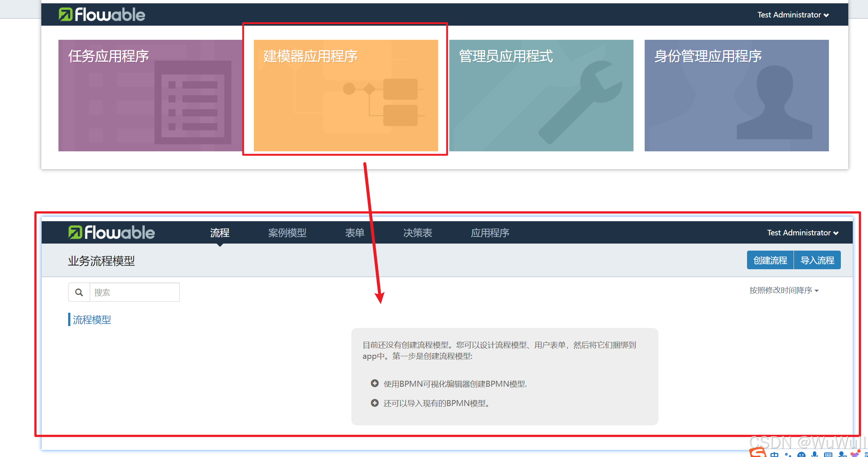Click the magnifier search icon
This screenshot has height=457, width=868.
(79, 292)
